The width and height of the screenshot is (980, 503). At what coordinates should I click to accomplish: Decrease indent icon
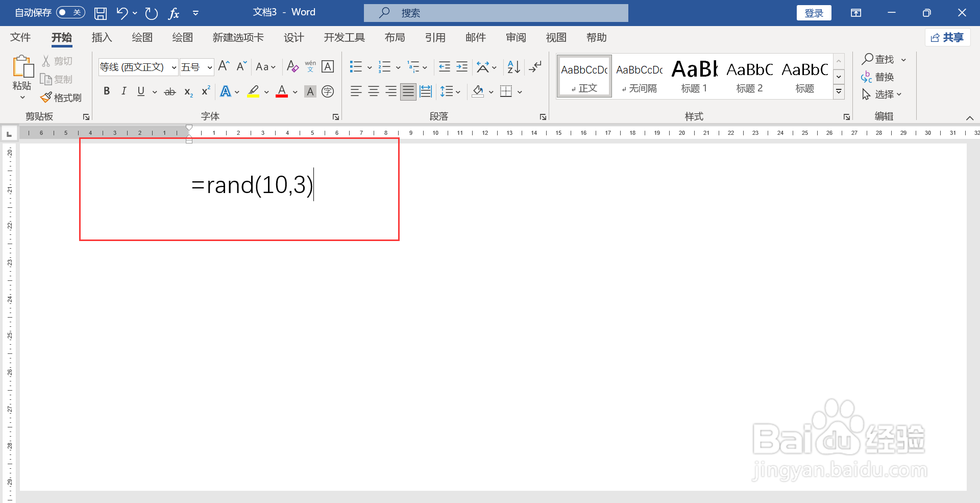pos(445,66)
